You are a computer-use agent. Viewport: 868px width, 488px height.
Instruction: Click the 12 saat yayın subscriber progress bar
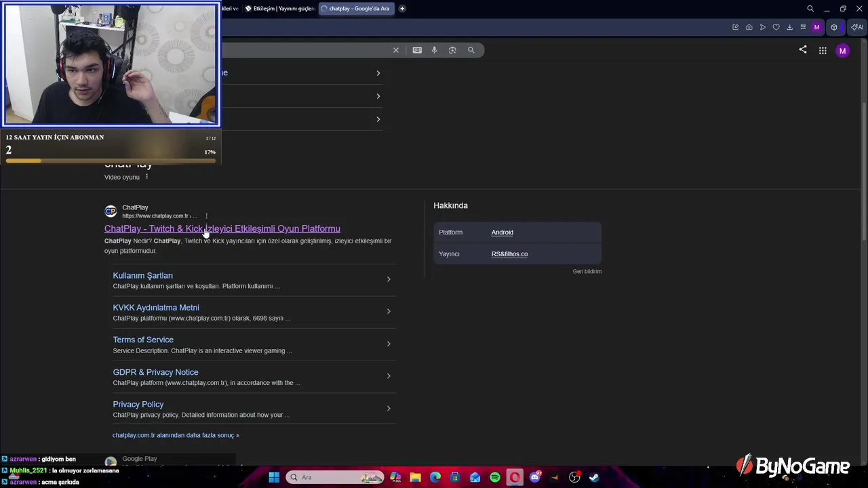[111, 161]
